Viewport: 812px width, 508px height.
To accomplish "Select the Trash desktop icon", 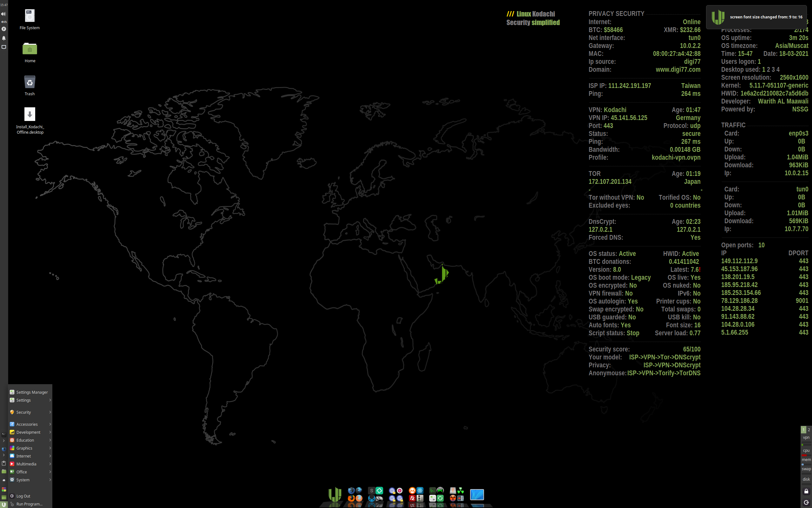I will [30, 86].
